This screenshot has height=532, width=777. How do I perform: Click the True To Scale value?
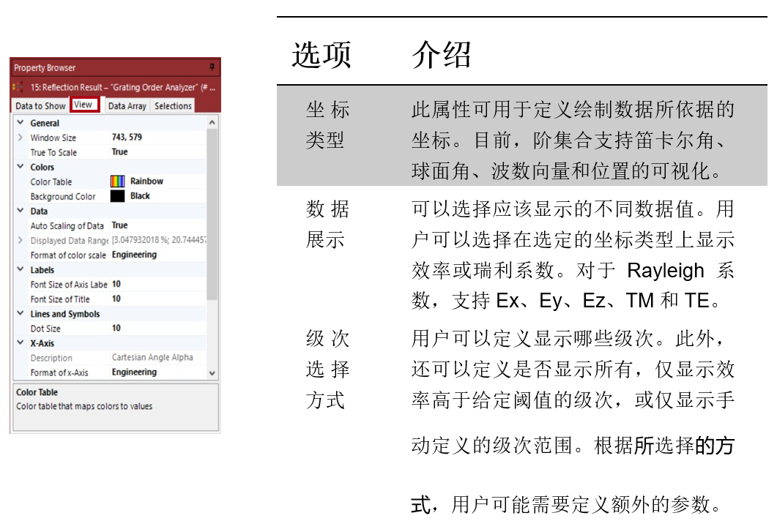pos(120,152)
